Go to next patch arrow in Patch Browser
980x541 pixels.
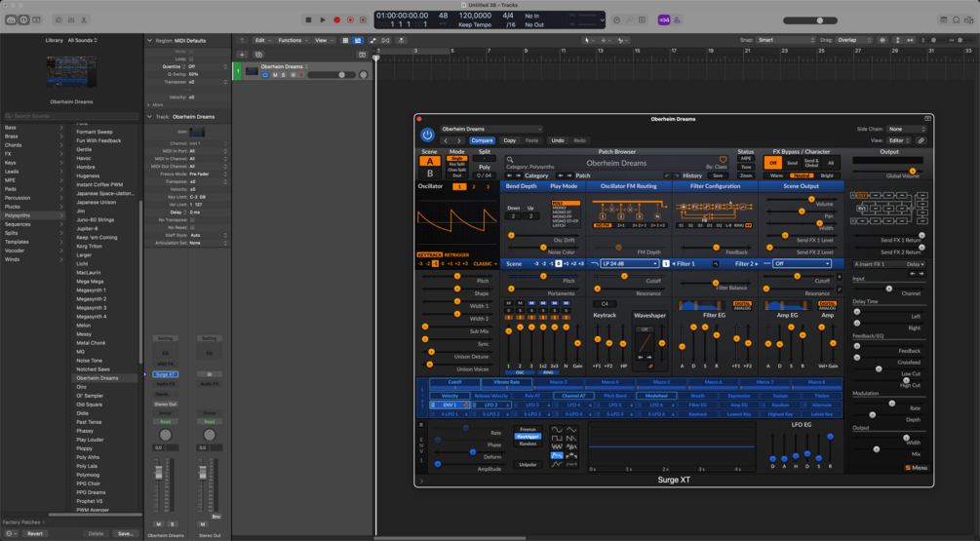[568, 175]
